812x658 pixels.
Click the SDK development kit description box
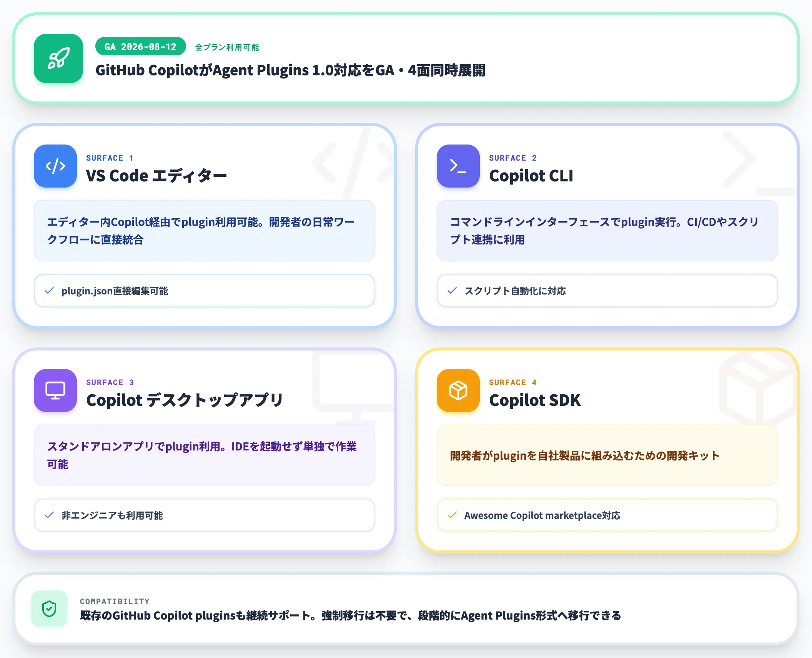(607, 455)
